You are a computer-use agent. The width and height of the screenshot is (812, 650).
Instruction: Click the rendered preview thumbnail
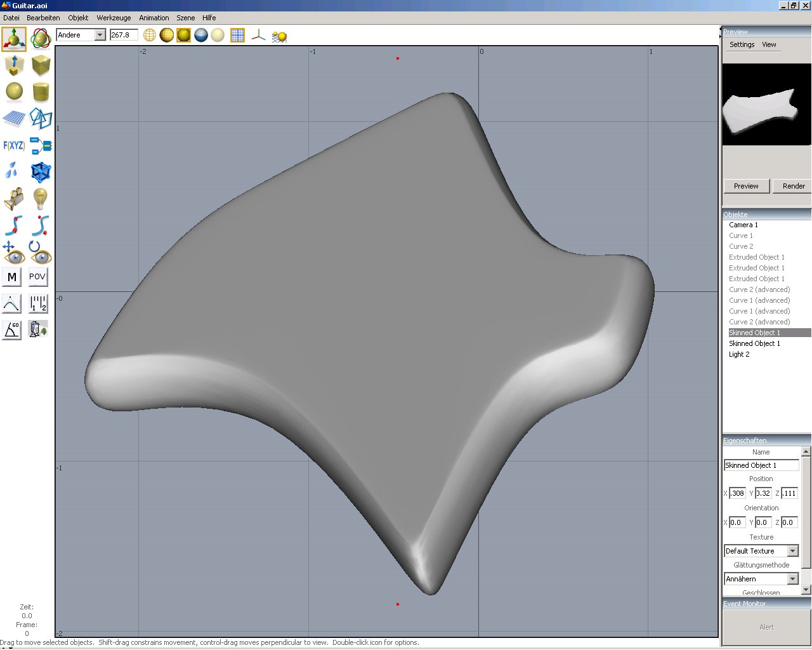[767, 104]
